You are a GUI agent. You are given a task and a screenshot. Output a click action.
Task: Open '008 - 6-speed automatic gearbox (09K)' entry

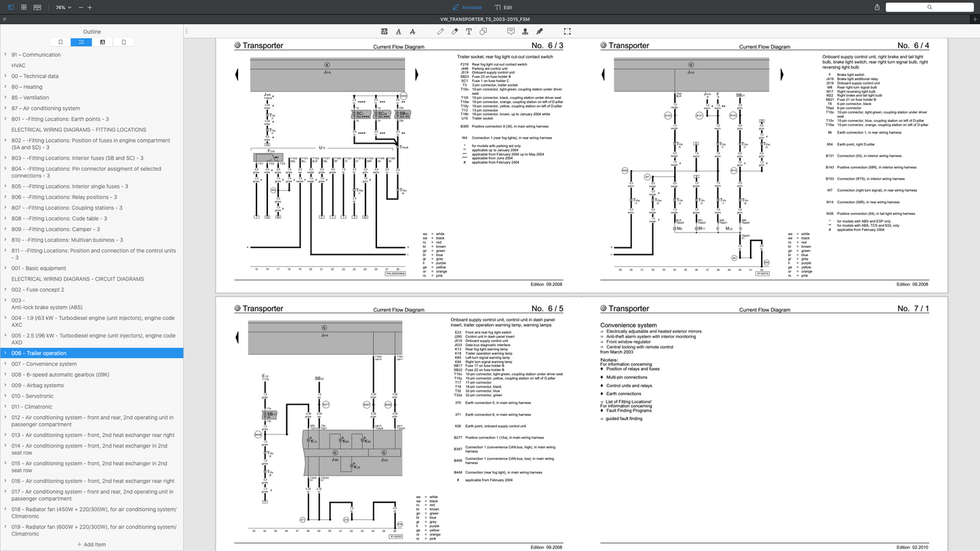[60, 375]
